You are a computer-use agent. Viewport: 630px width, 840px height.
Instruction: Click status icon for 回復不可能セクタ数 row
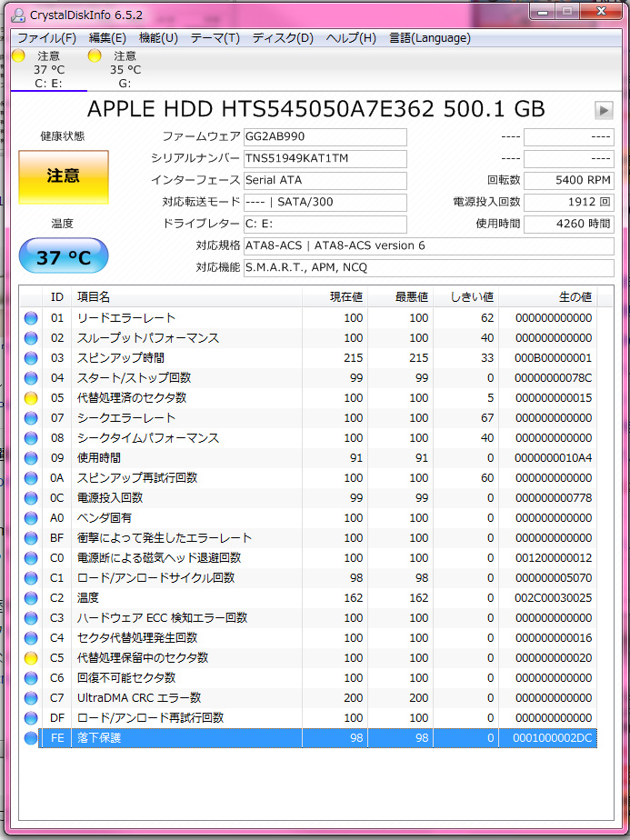pyautogui.click(x=31, y=678)
